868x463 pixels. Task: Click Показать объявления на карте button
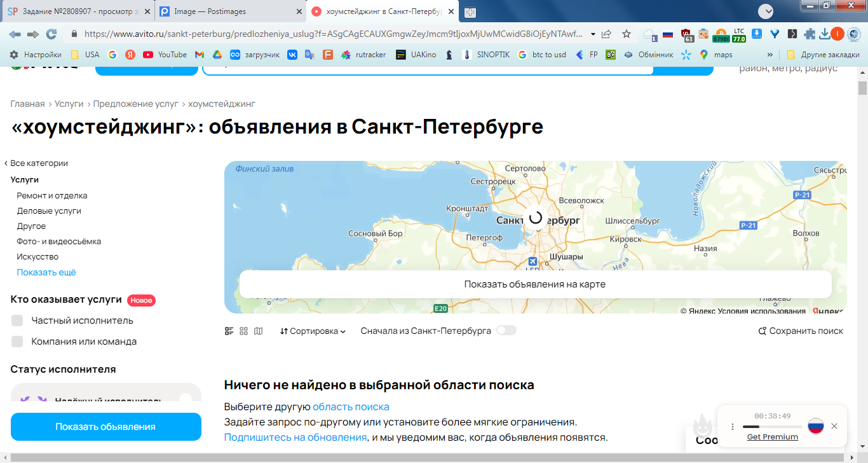pos(535,284)
